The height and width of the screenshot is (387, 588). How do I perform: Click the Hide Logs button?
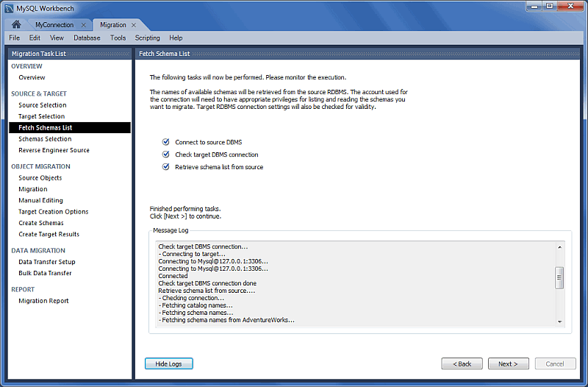pyautogui.click(x=169, y=363)
